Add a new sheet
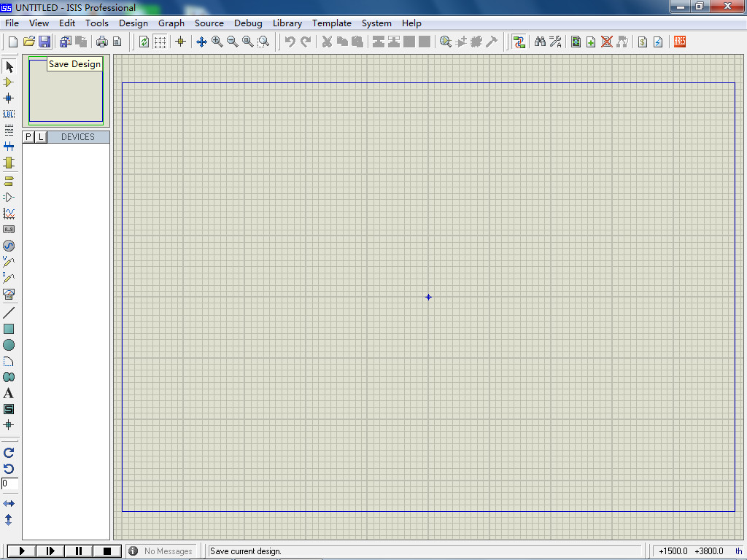The height and width of the screenshot is (560, 747). coord(591,42)
